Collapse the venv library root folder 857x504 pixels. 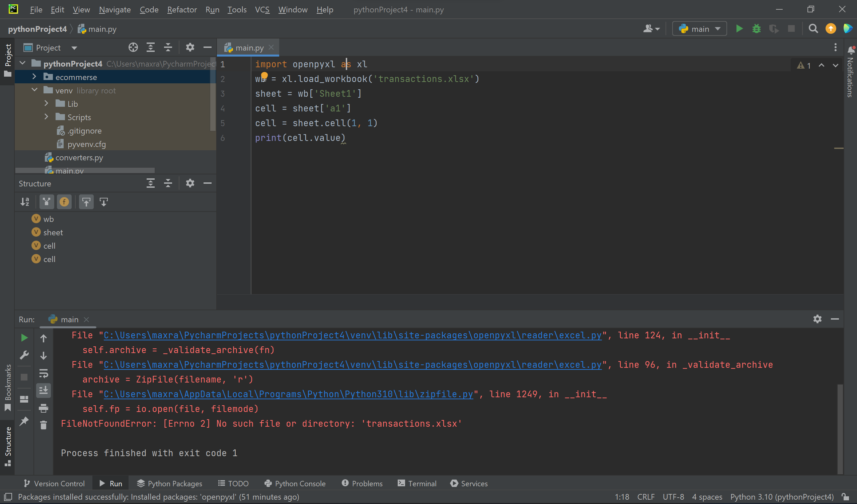[34, 90]
